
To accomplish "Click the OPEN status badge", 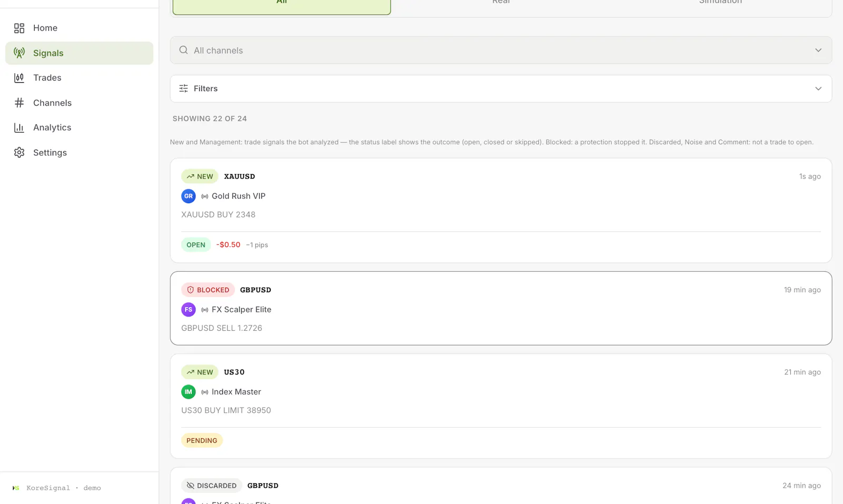I will coord(196,245).
